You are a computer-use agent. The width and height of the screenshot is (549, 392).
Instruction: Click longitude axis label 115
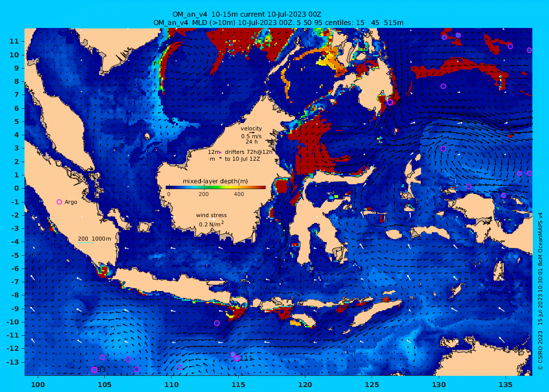point(238,384)
